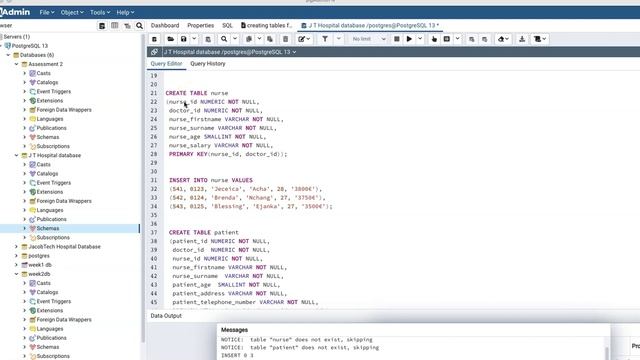Open the Save options dropdown arrow
Screen dimensions: 640x360
tap(194, 39)
